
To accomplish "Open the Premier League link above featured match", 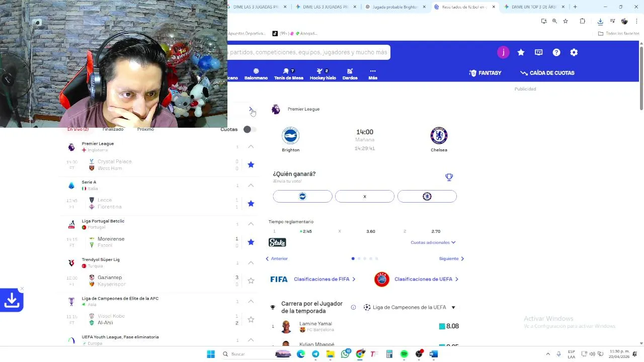I will click(x=303, y=109).
